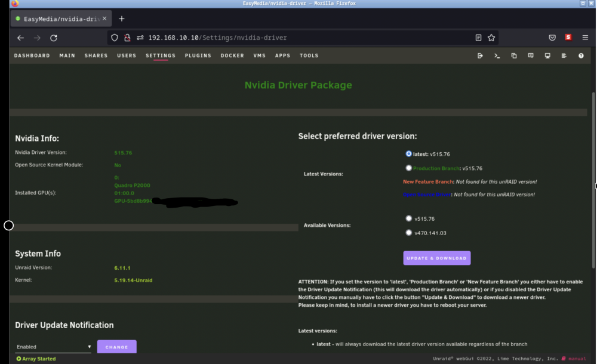
Task: Open the Main menu
Action: [x=67, y=55]
